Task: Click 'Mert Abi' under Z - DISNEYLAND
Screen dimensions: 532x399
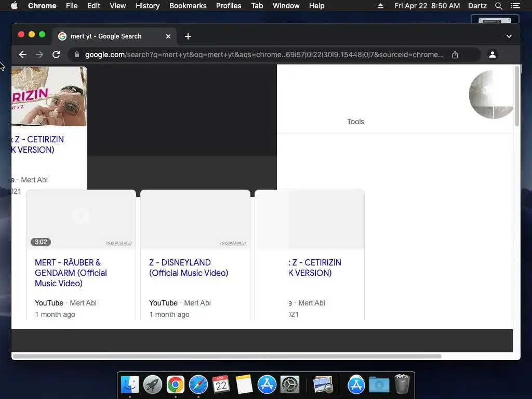Action: click(x=197, y=303)
